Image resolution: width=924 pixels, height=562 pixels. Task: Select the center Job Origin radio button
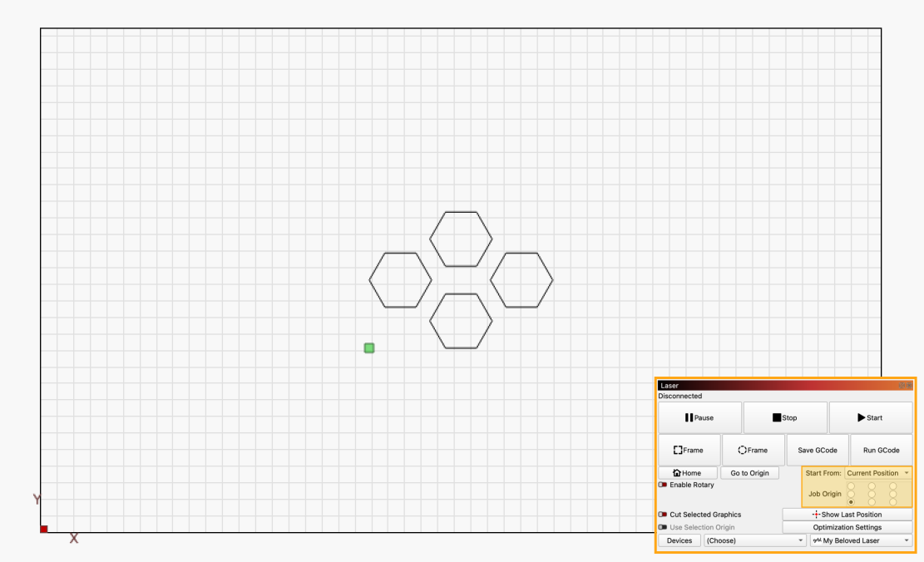coord(872,494)
